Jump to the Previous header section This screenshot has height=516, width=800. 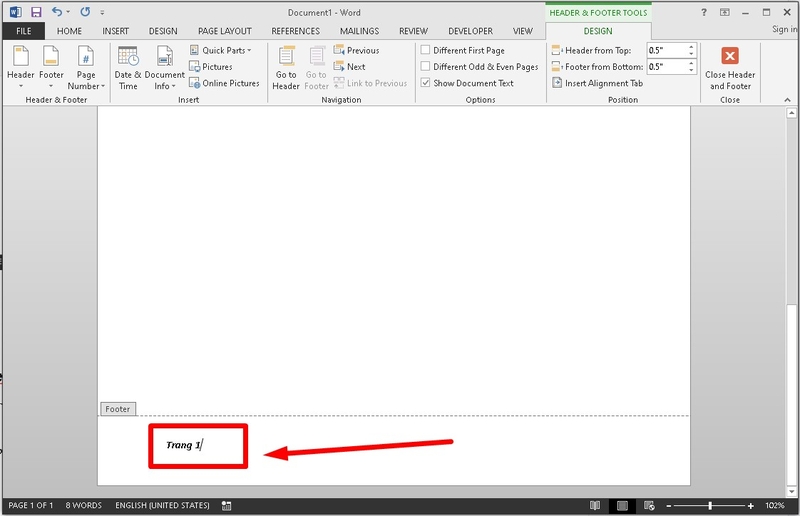click(356, 51)
